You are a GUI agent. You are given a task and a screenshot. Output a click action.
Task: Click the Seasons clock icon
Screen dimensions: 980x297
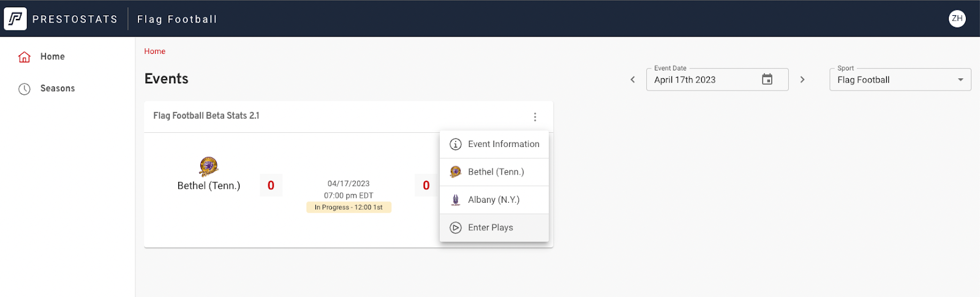coord(24,89)
